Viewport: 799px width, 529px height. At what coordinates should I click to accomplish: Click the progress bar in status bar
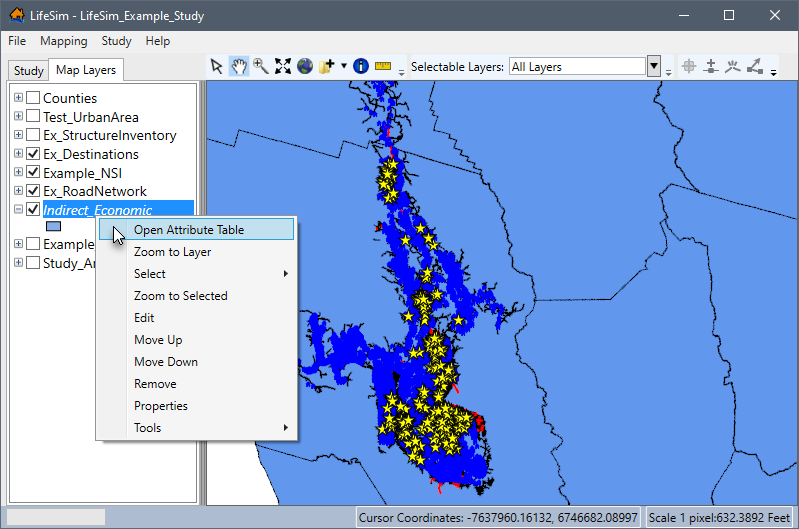pos(56,517)
